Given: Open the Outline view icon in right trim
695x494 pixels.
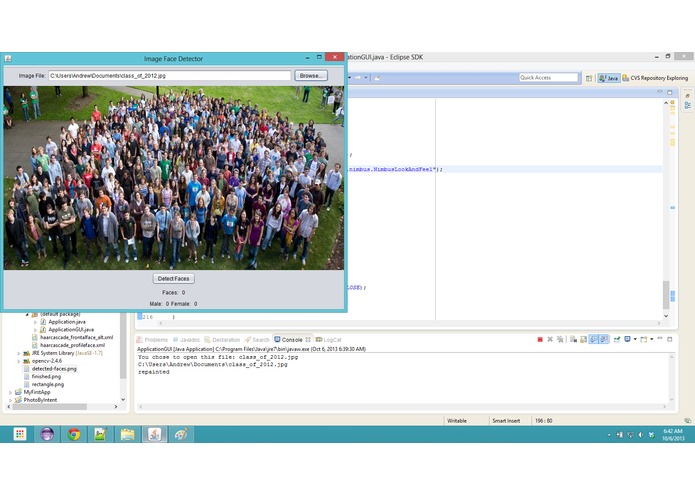Looking at the screenshot, I should (687, 105).
